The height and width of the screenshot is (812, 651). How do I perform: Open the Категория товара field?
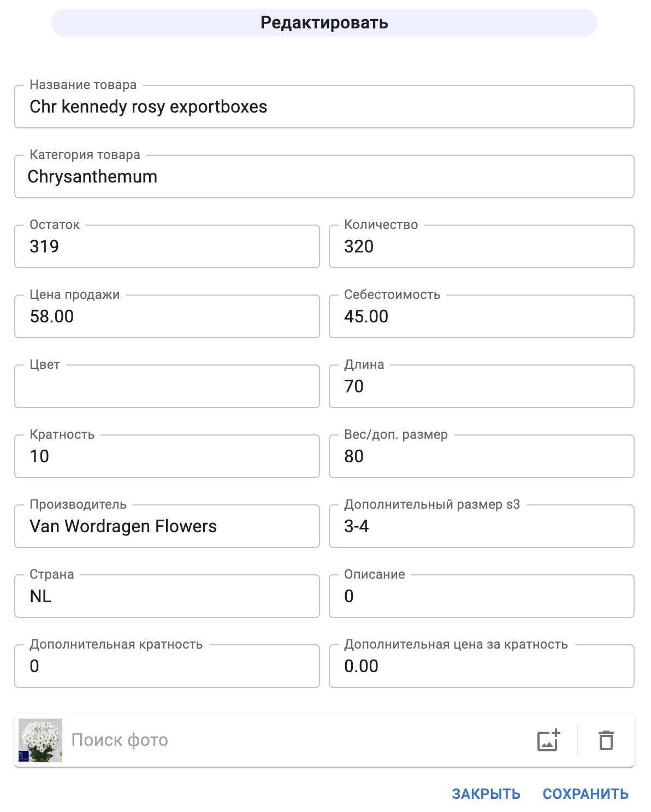324,177
